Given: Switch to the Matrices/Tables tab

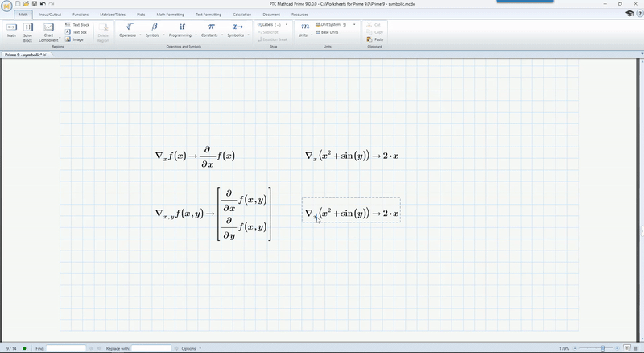Looking at the screenshot, I should (111, 14).
